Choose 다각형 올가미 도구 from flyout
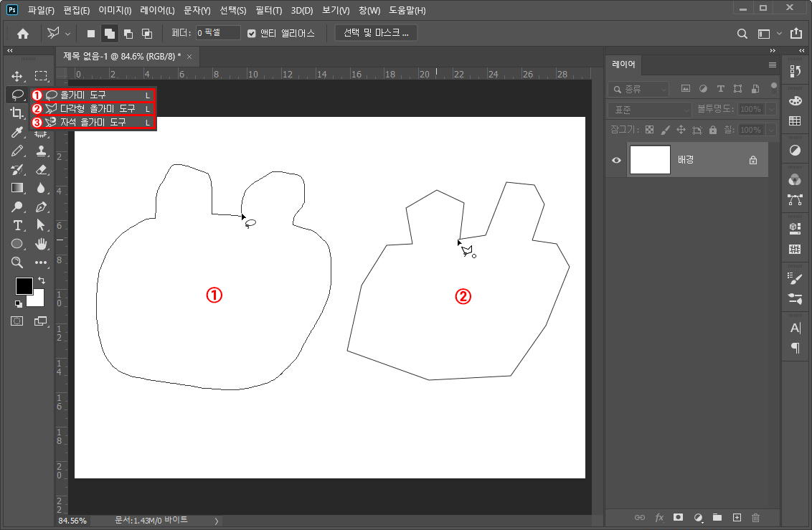The height and width of the screenshot is (530, 812). pyautogui.click(x=93, y=109)
